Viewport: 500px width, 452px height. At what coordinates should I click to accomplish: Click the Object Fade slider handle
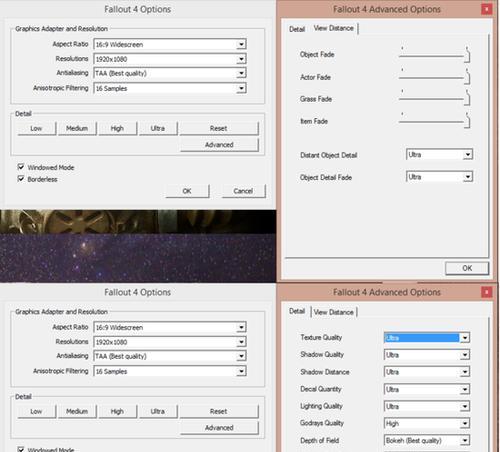pos(467,55)
